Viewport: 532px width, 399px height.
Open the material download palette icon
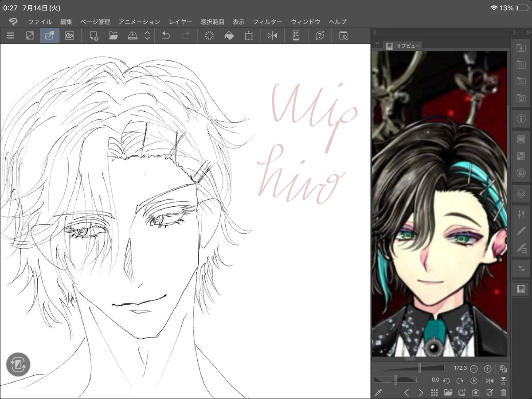tap(521, 48)
